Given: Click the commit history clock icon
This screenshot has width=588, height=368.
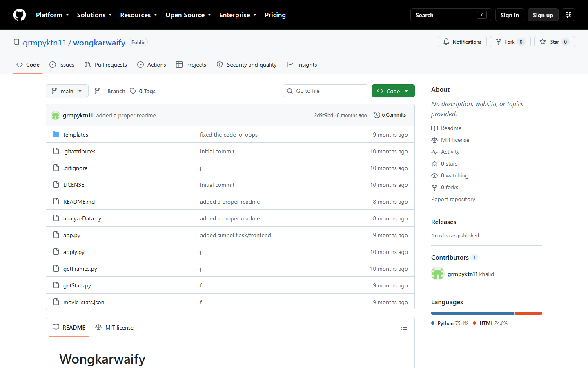Looking at the screenshot, I should point(377,115).
